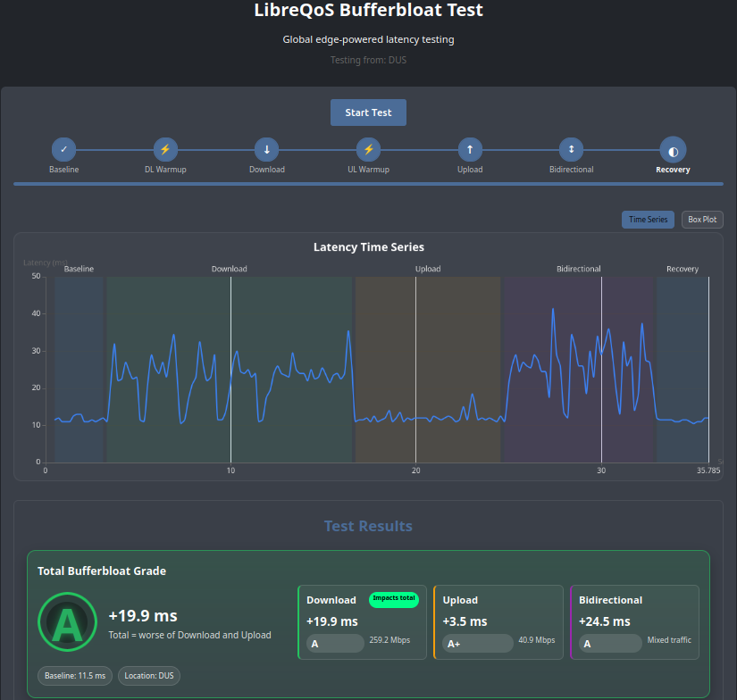This screenshot has height=700, width=737.
Task: Click the Location DUS pill
Action: 149,676
